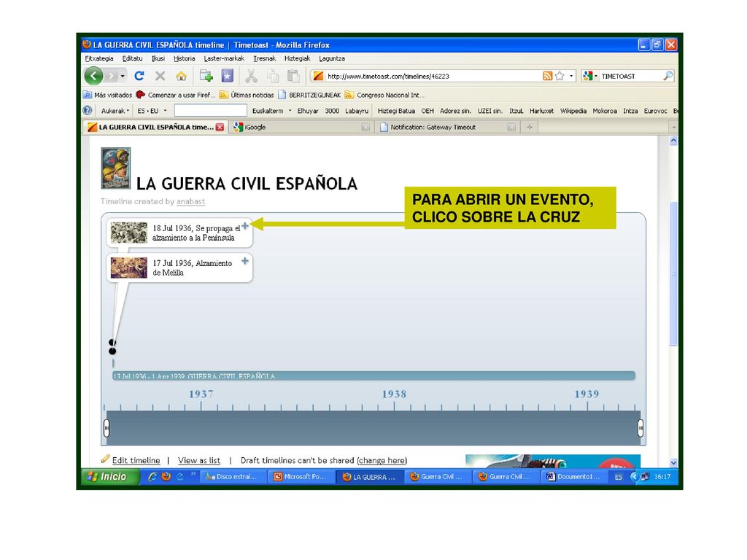Expand the hidden system tray icons arrow
Image resolution: width=747 pixels, height=560 pixels.
tap(634, 476)
